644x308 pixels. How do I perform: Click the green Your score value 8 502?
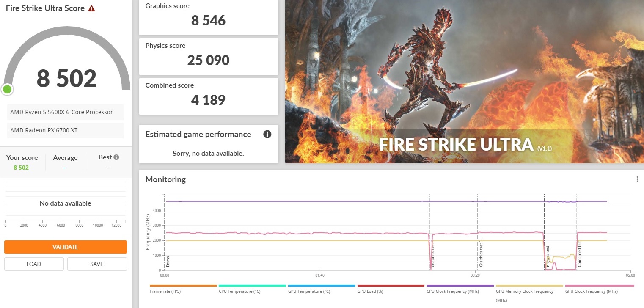click(21, 168)
